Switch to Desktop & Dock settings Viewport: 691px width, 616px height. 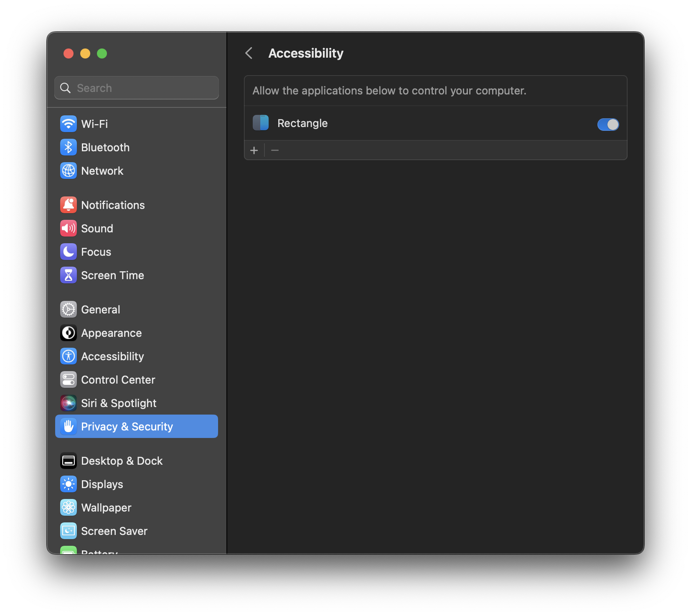point(122,461)
